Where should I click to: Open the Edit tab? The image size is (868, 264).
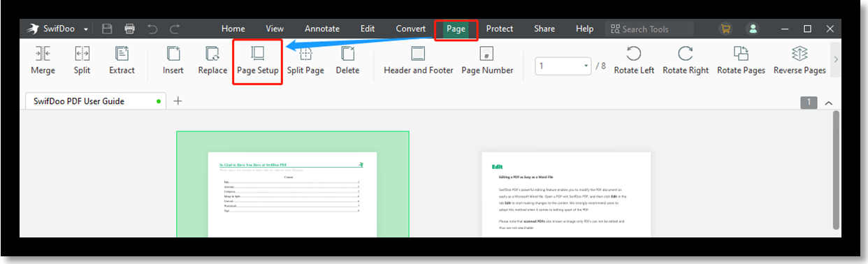(368, 29)
